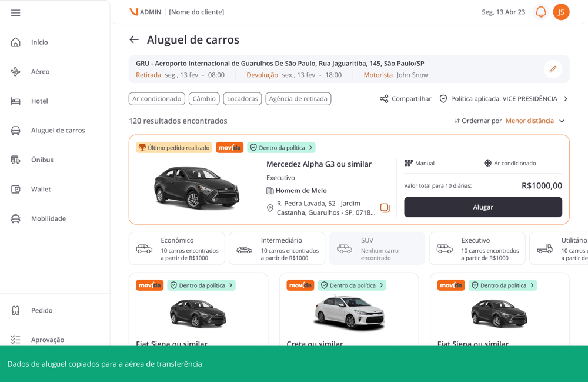This screenshot has width=588, height=382.
Task: Open the JS user avatar
Action: click(x=561, y=12)
